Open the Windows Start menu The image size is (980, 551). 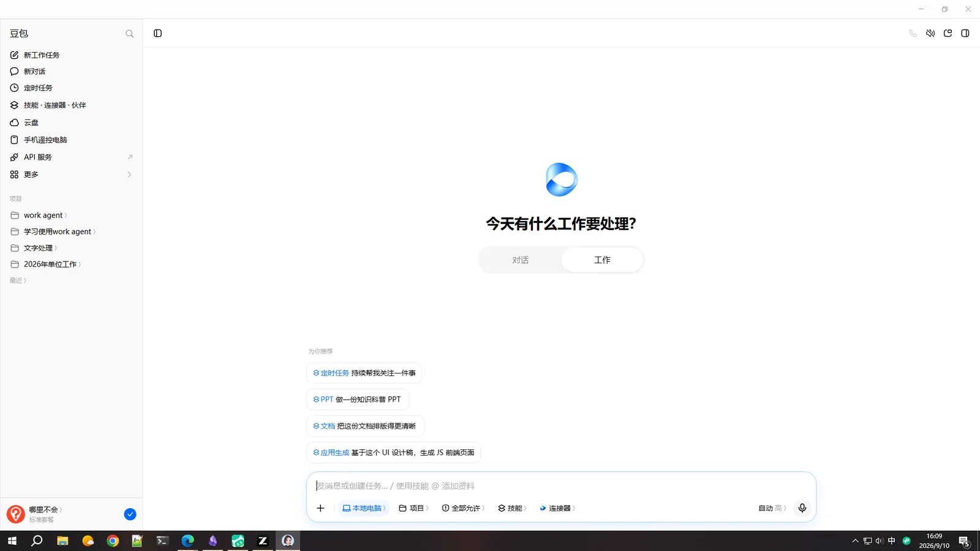[x=12, y=541]
